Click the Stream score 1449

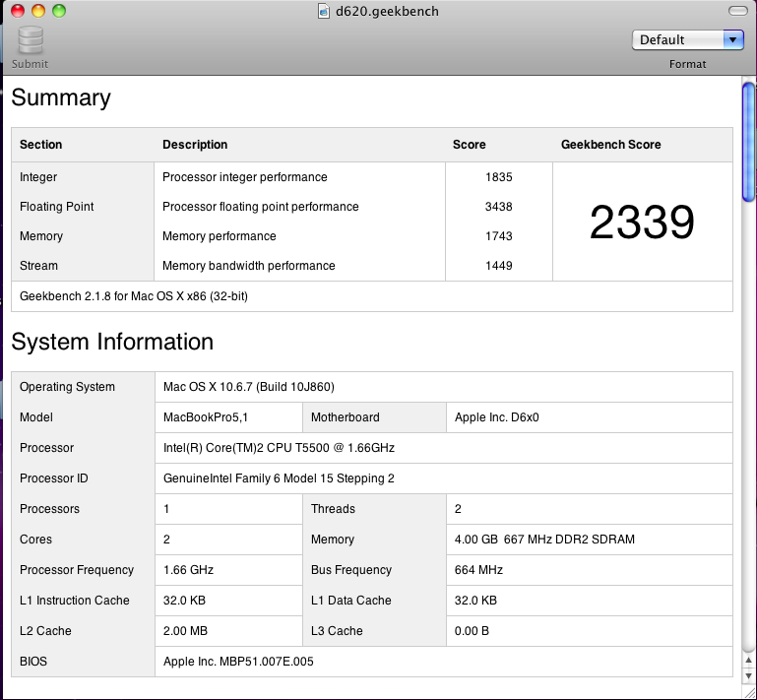[499, 266]
